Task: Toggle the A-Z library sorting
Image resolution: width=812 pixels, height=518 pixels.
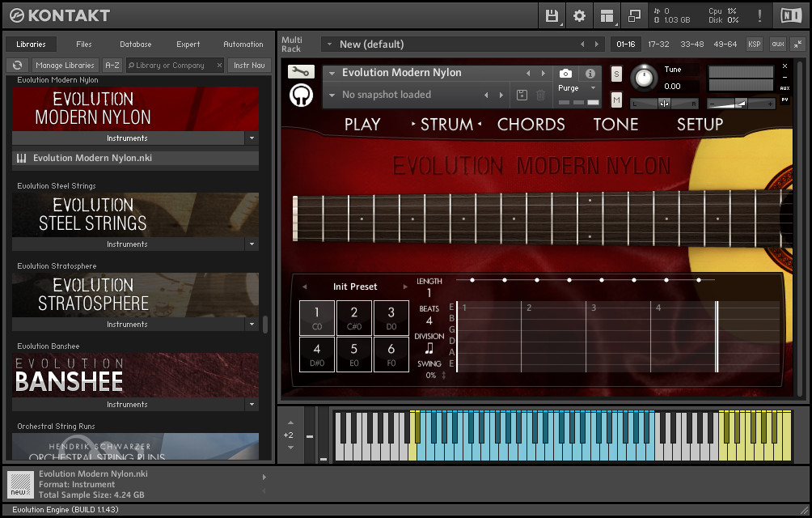Action: tap(112, 66)
